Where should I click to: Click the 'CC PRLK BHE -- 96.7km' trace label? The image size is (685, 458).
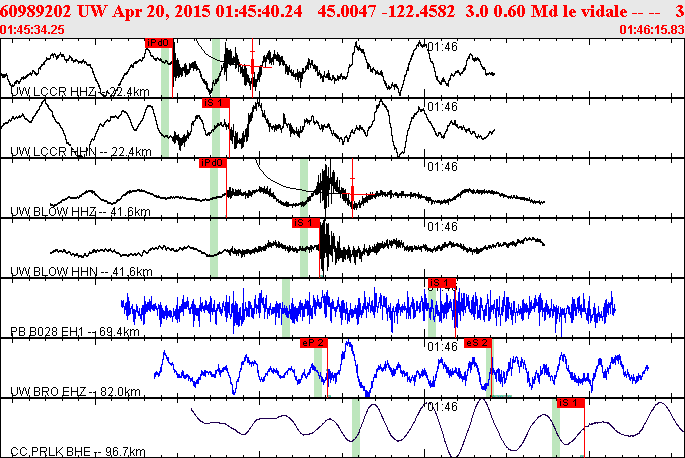(x=78, y=451)
